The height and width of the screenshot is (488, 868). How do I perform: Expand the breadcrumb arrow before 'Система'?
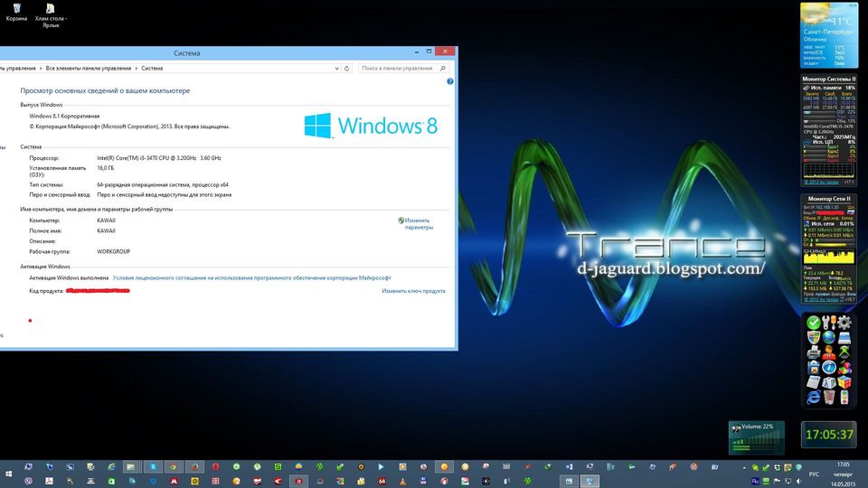[137, 69]
